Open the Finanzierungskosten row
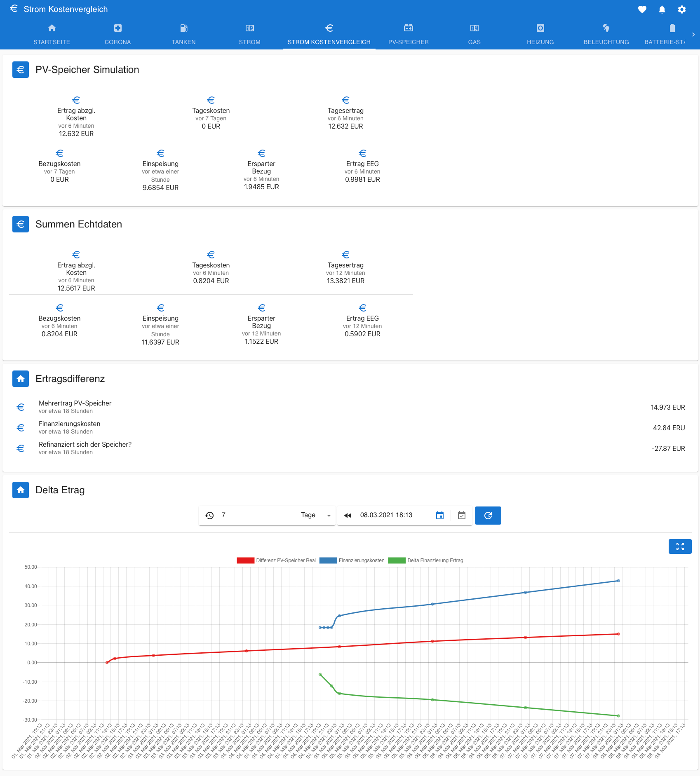The height and width of the screenshot is (776, 700). click(350, 428)
